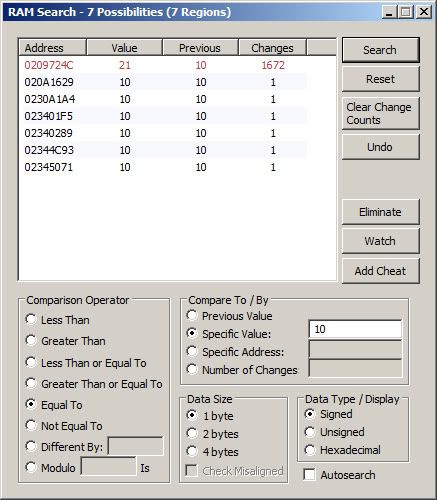
Task: Click the Eliminate button
Action: (x=380, y=212)
